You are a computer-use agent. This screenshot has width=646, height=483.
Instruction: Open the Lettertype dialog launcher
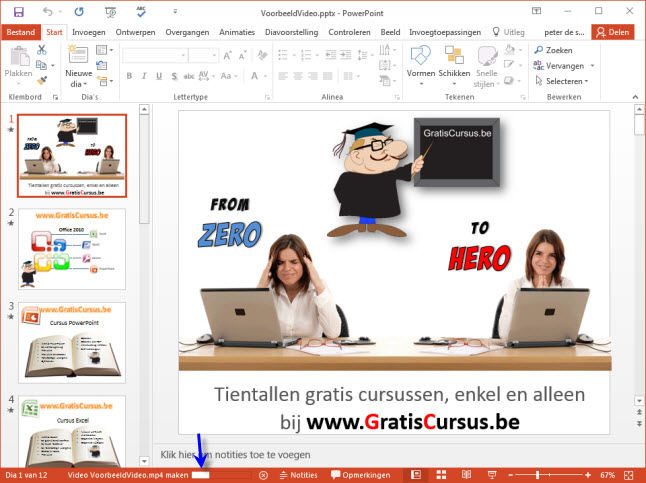(267, 97)
